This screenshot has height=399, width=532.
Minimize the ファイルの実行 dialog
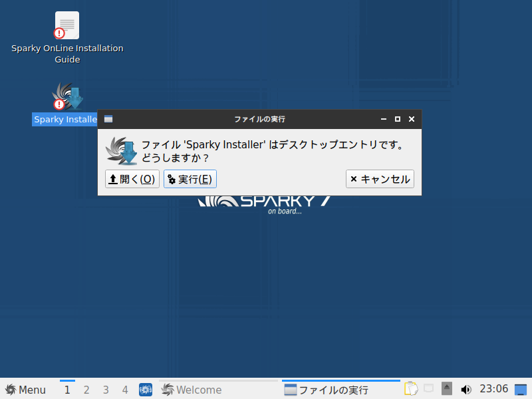[384, 119]
